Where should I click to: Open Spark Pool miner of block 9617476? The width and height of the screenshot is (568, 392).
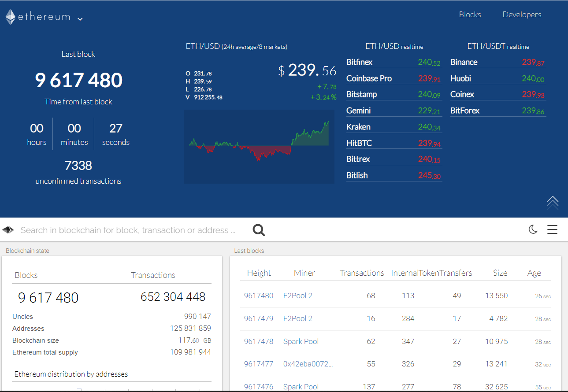(x=301, y=387)
